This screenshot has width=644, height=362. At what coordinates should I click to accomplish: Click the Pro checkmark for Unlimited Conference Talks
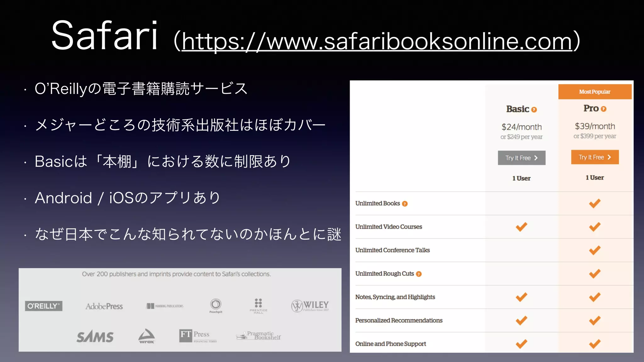coord(595,250)
